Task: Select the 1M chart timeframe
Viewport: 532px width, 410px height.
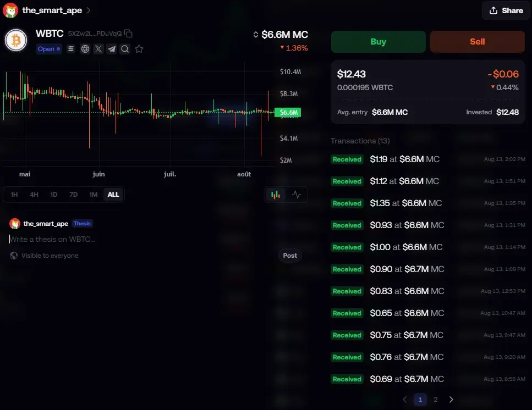Action: [94, 195]
